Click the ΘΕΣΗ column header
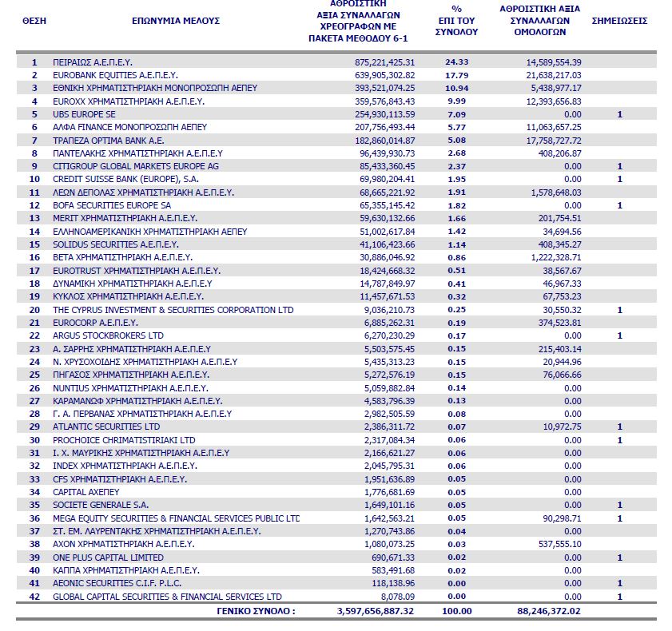 34,21
